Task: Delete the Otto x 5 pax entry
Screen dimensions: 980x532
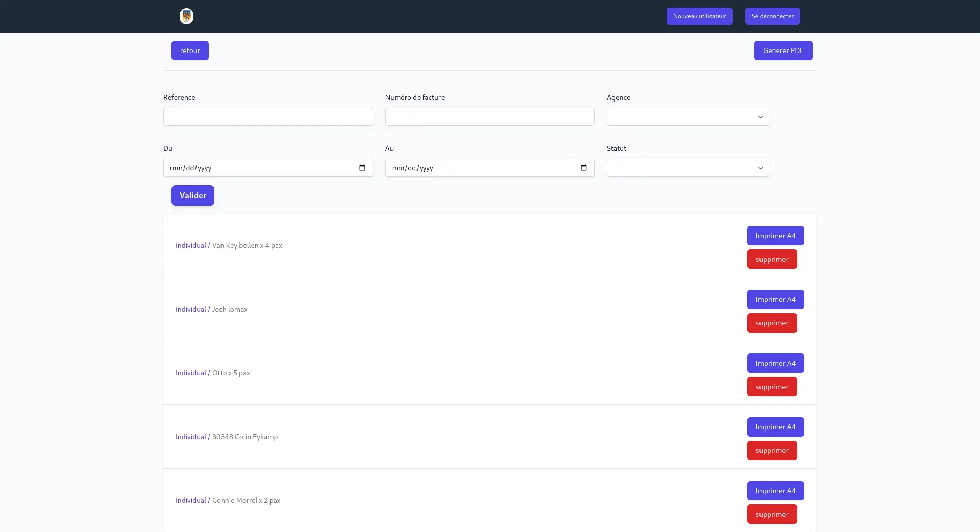Action: click(772, 387)
